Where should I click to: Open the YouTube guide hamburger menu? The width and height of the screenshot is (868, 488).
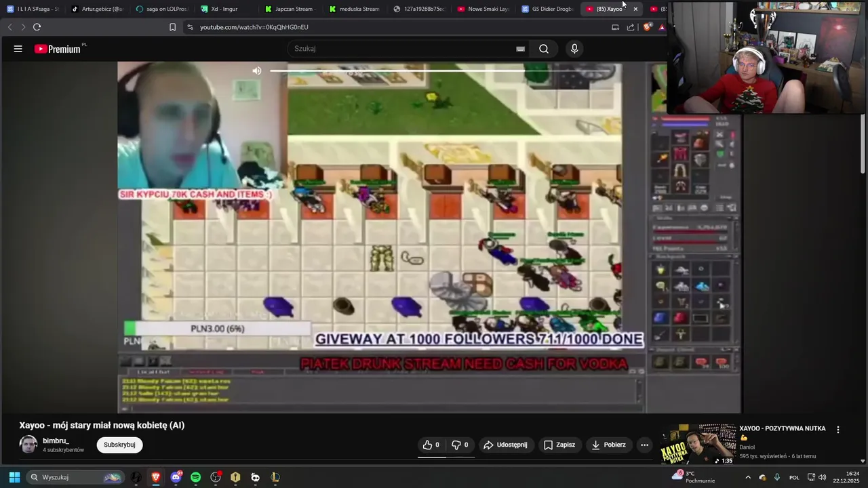pyautogui.click(x=18, y=49)
